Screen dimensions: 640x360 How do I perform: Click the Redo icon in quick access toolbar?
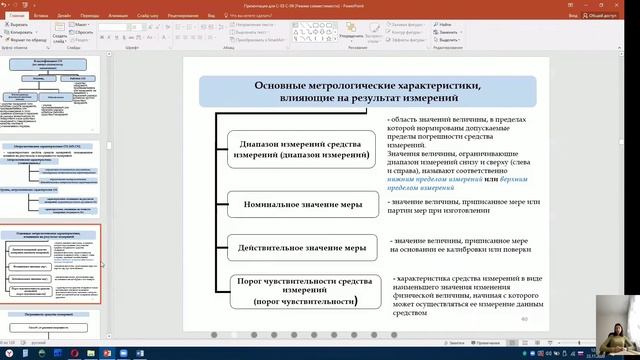[x=16, y=5]
